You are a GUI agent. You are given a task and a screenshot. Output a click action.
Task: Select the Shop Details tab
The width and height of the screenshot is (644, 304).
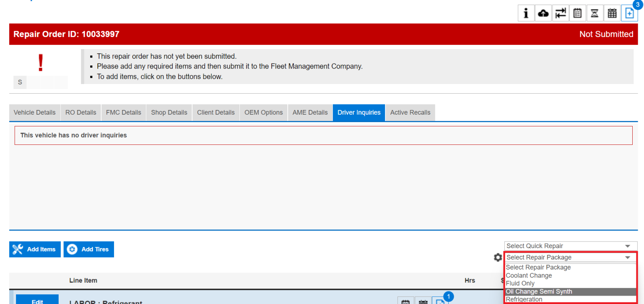169,113
